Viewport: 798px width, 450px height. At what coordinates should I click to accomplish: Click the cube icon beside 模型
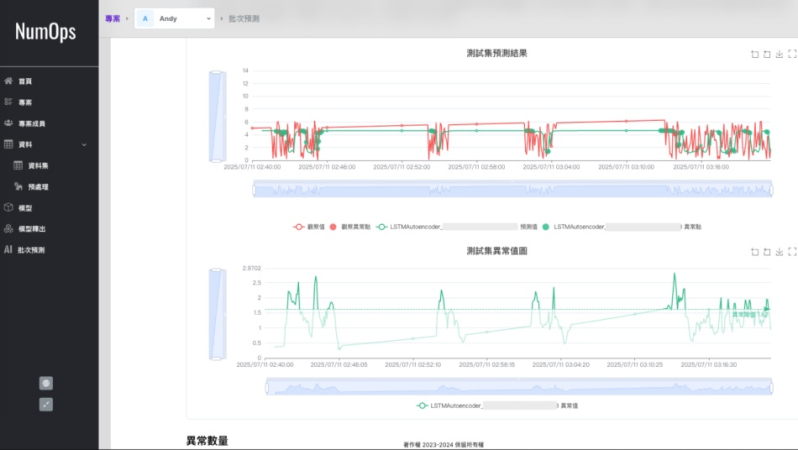click(8, 207)
